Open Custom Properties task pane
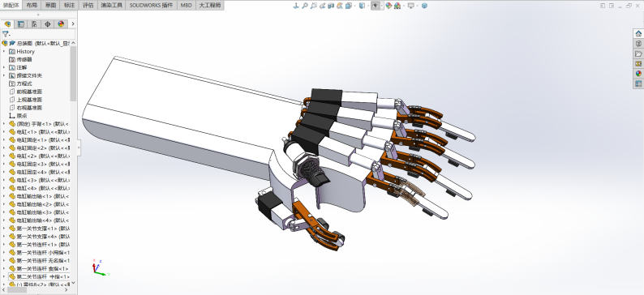 click(638, 83)
